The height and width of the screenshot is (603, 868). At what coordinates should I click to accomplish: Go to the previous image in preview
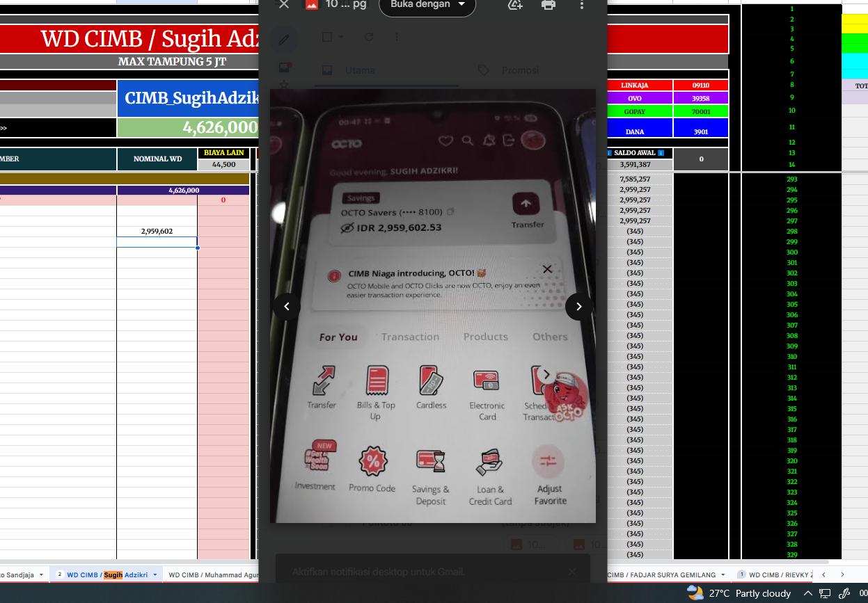pyautogui.click(x=287, y=306)
